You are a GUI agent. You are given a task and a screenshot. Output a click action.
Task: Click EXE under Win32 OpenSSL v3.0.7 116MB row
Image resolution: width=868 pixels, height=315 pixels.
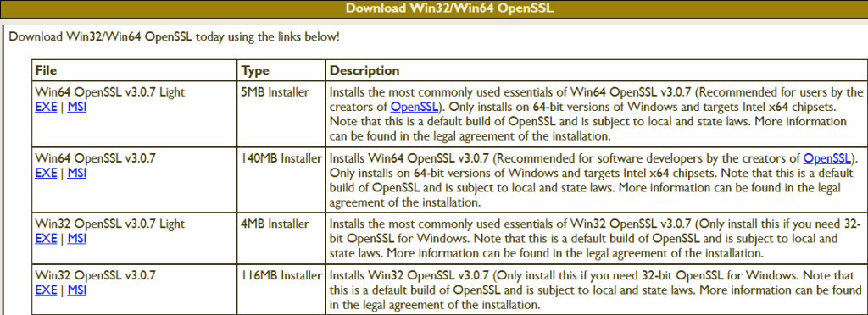click(x=46, y=290)
